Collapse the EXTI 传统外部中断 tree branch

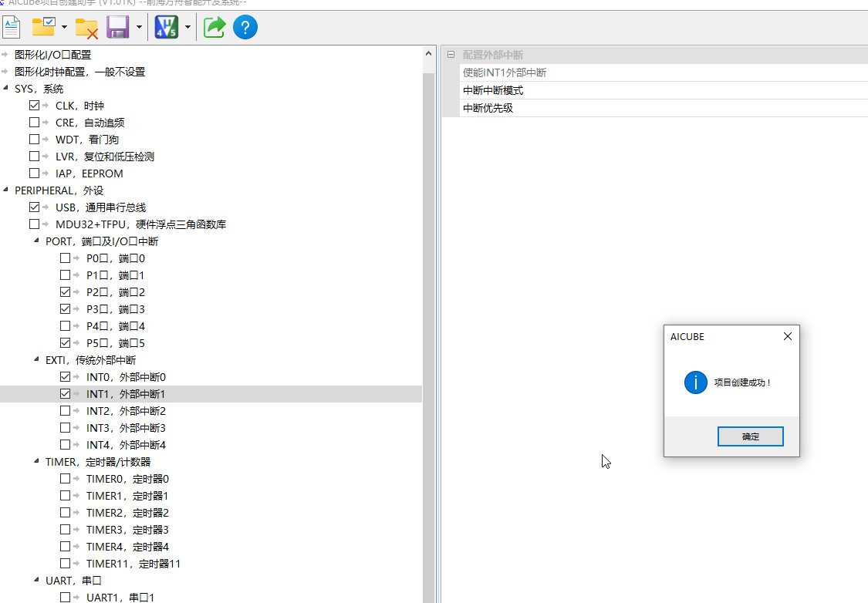35,359
